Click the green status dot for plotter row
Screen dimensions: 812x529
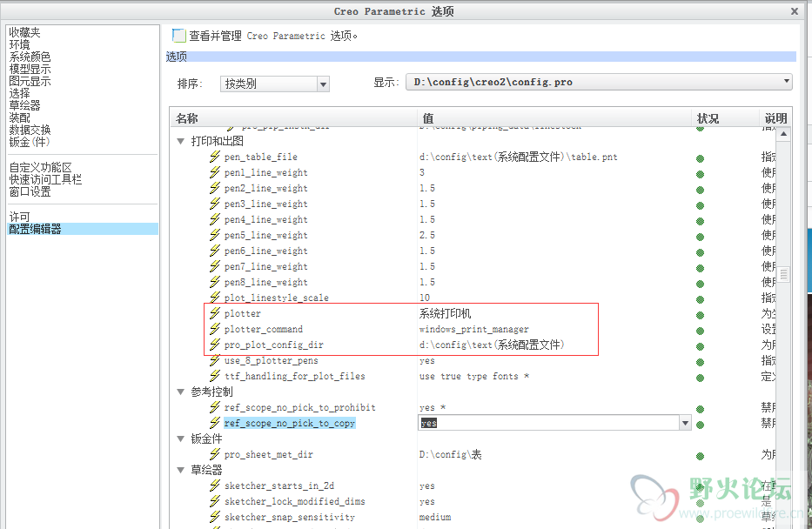700,315
